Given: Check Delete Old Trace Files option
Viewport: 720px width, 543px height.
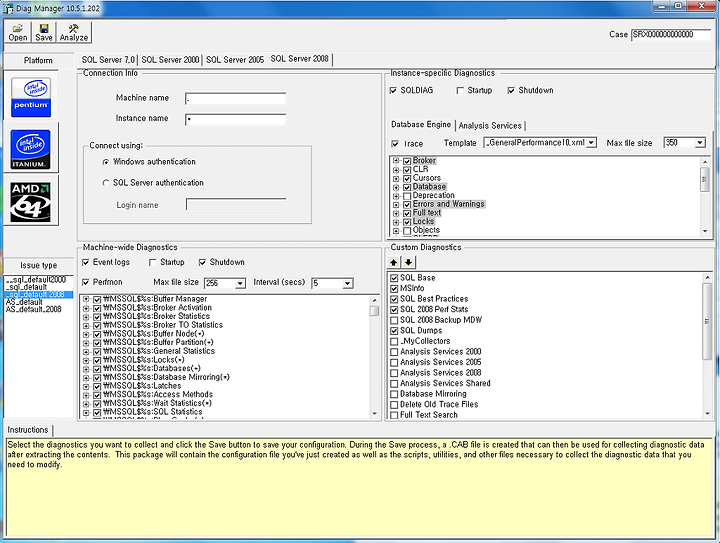Looking at the screenshot, I should coord(394,404).
